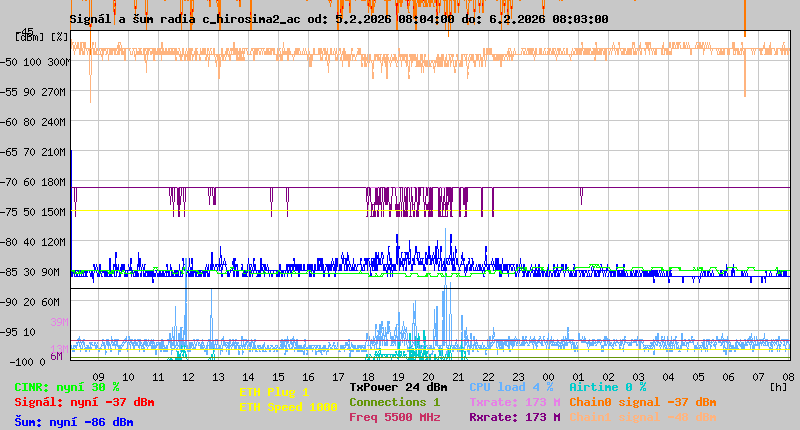Viewport: 800px width, 430px height.
Task: Click the '18' hour label on the time axis
Action: [368, 377]
